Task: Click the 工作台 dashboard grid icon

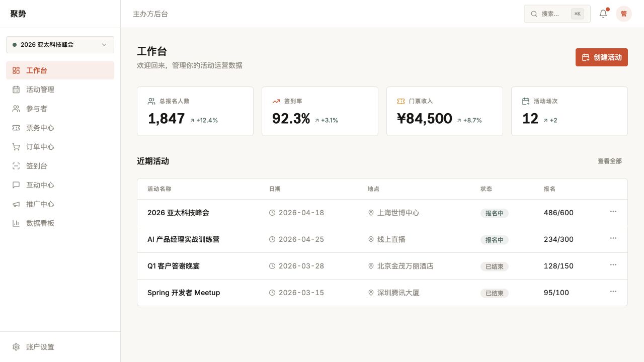Action: (x=16, y=70)
